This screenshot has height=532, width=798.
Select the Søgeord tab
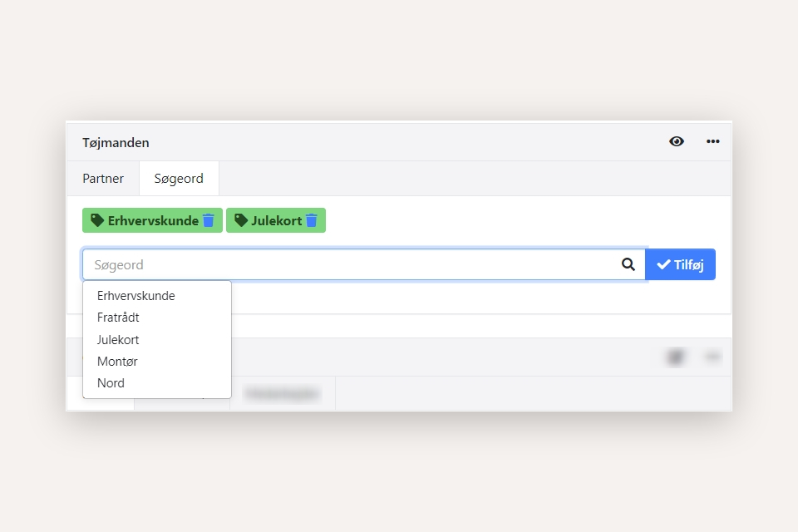[x=179, y=179]
